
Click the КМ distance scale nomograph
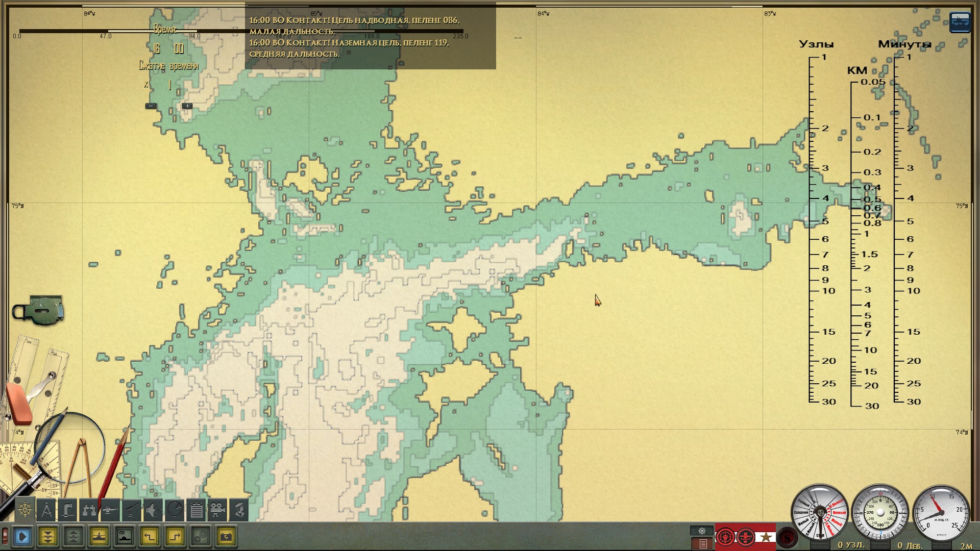(865, 238)
